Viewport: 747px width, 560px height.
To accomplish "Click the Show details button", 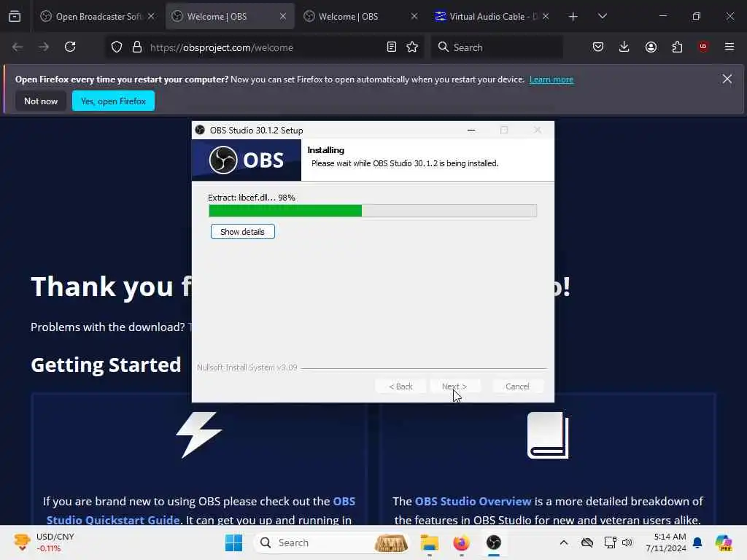I will pos(242,232).
